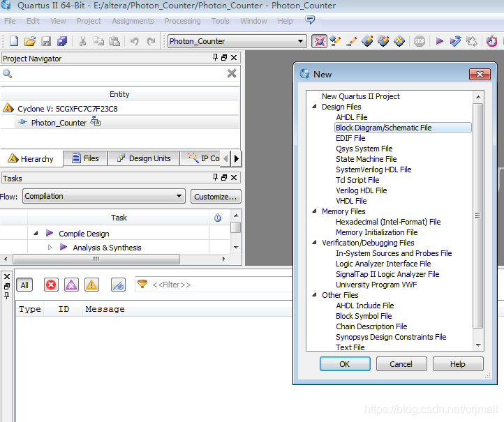Collapse the Other Files category

[x=314, y=295]
